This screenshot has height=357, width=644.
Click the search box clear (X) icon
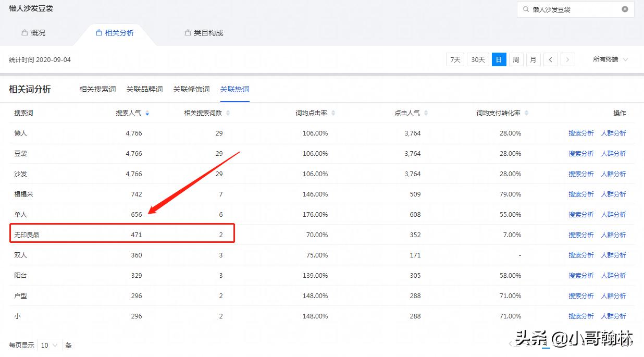pos(625,9)
